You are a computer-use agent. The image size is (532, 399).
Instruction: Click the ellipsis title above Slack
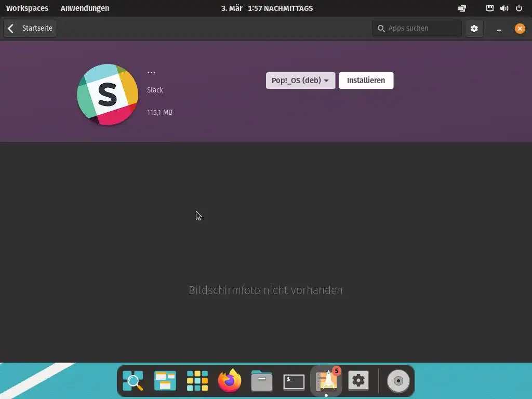[x=151, y=72]
